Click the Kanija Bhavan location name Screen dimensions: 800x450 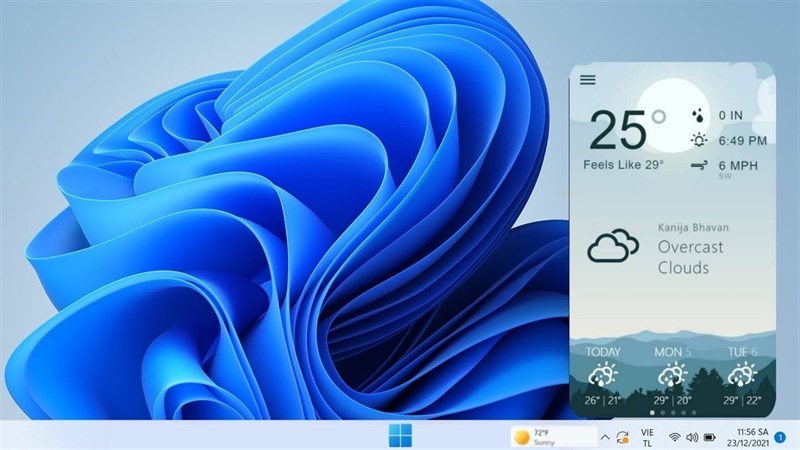(693, 228)
